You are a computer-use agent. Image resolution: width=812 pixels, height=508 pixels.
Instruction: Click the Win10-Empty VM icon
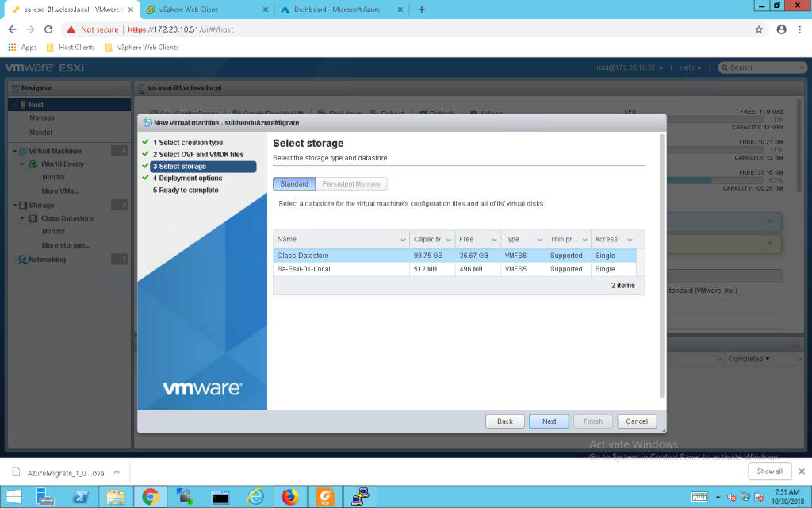[33, 164]
